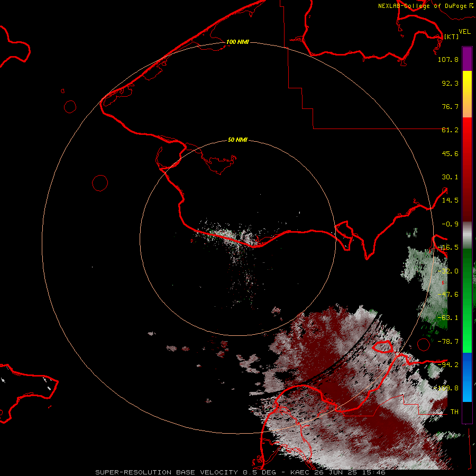The image size is (476, 476).
Task: Select the 45.6 scale value
Action: (x=450, y=153)
